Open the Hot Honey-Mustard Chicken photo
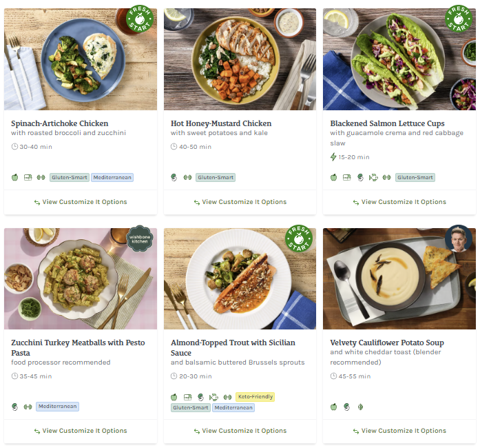The height and width of the screenshot is (448, 480). [x=240, y=59]
